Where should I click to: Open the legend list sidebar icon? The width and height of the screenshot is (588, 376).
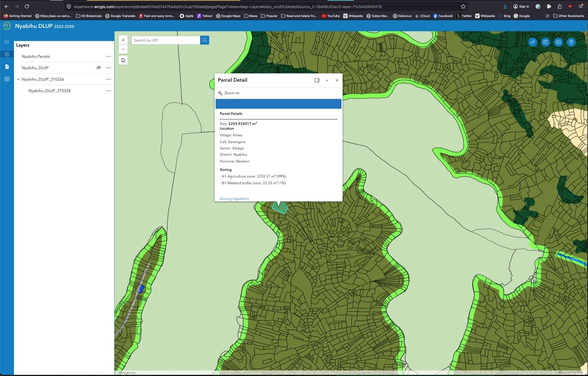(x=7, y=42)
